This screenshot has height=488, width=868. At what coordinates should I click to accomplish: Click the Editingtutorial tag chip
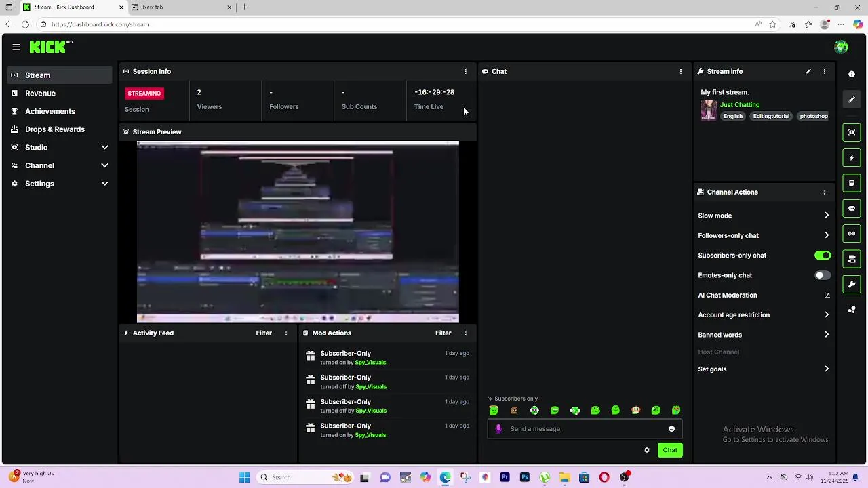pyautogui.click(x=771, y=116)
